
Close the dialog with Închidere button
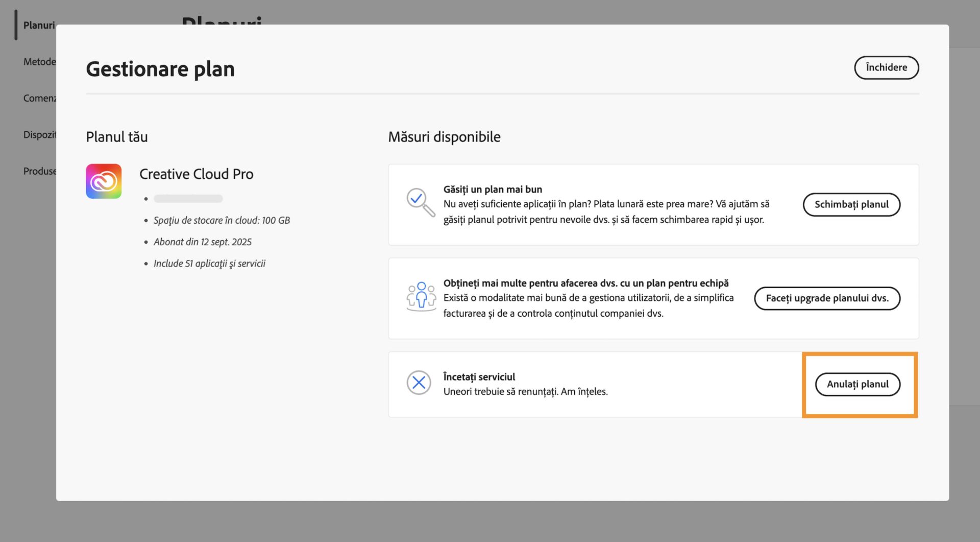click(x=886, y=67)
